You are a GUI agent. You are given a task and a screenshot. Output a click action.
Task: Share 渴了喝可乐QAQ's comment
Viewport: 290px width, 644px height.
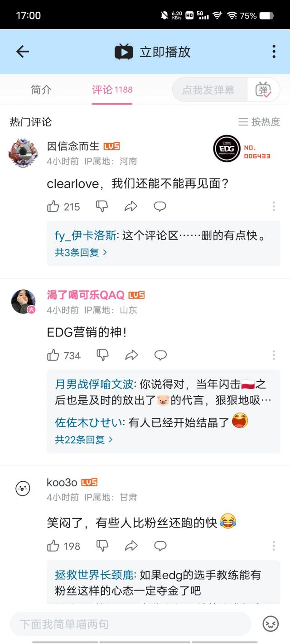coord(132,356)
